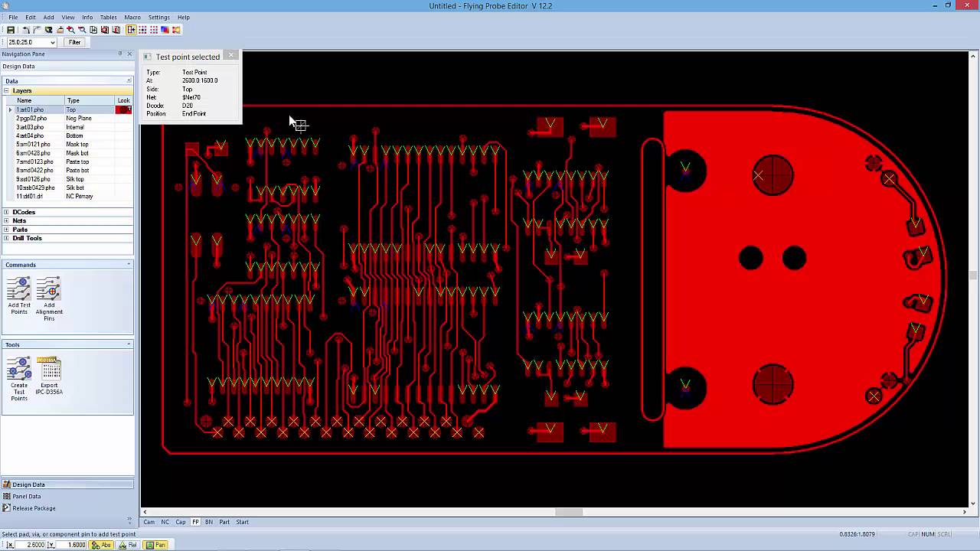980x551 pixels.
Task: Toggle the Pan mode button
Action: click(157, 545)
